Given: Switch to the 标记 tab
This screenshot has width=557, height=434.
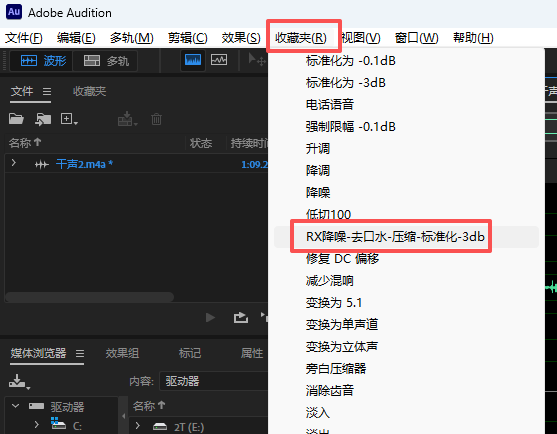Looking at the screenshot, I should (x=190, y=353).
